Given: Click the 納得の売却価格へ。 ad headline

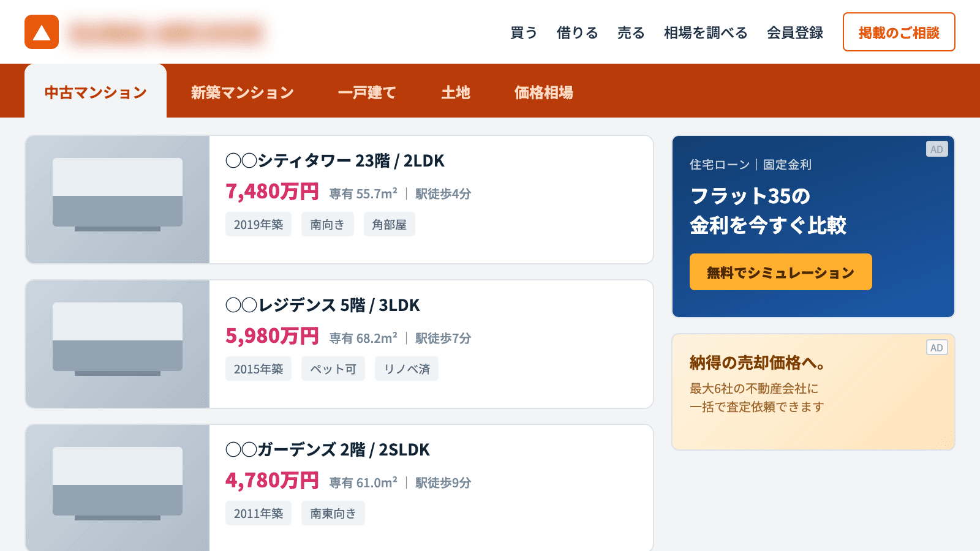Looking at the screenshot, I should [x=758, y=362].
